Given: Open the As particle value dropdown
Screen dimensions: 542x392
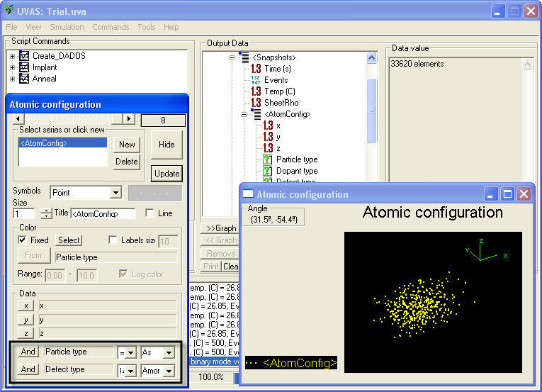Looking at the screenshot, I should click(169, 353).
